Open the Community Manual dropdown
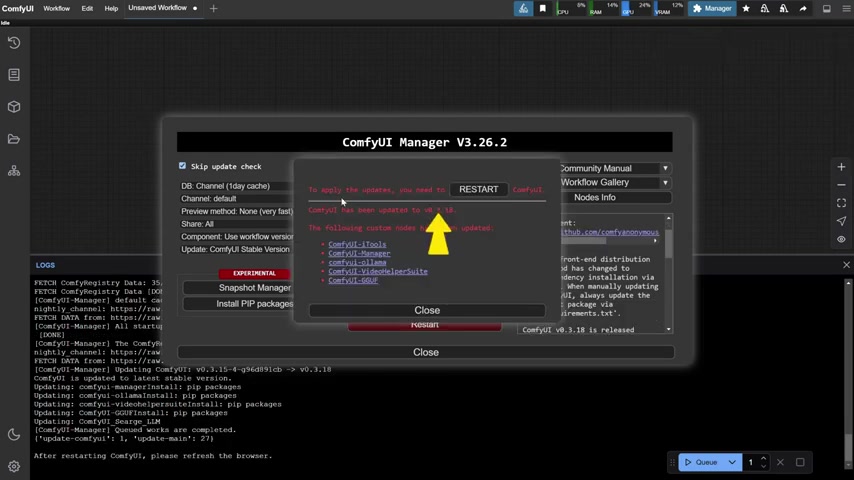Image resolution: width=854 pixels, height=480 pixels. pyautogui.click(x=616, y=168)
